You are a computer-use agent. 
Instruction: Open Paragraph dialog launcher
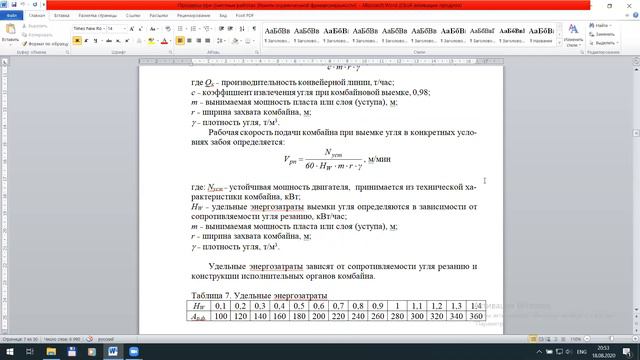point(257,52)
